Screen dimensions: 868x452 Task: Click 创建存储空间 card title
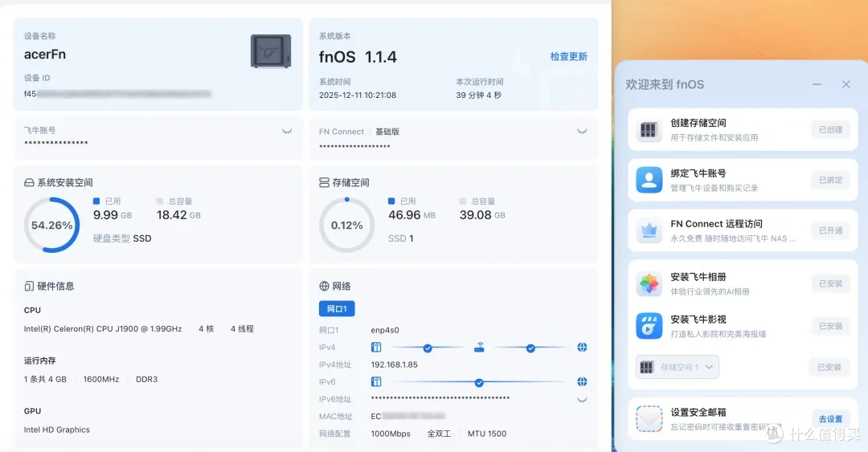click(698, 123)
